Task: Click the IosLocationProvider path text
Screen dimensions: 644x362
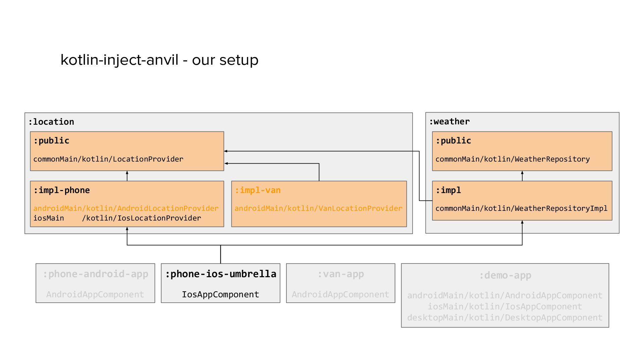Action: [x=117, y=218]
